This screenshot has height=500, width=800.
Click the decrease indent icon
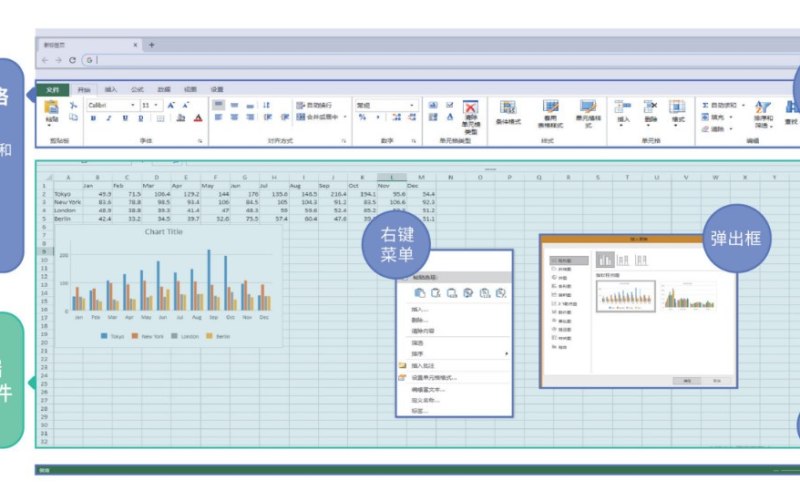(268, 117)
